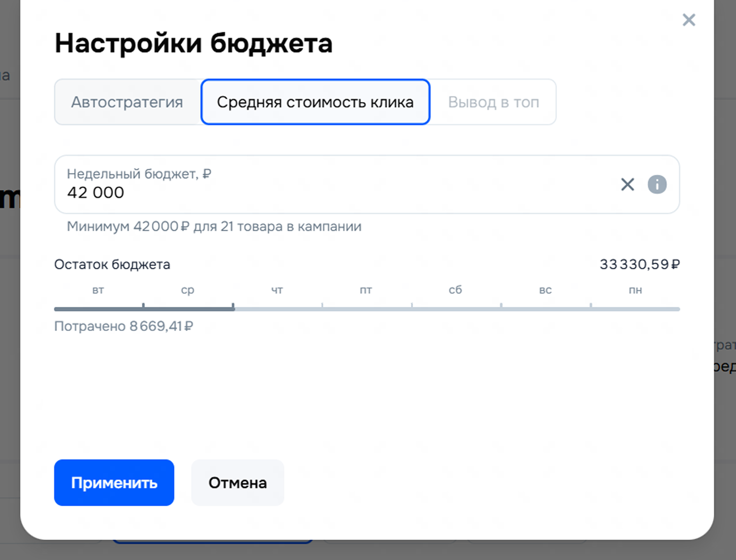Click into the Недельный бюджет input field
The height and width of the screenshot is (560, 736).
(324, 192)
